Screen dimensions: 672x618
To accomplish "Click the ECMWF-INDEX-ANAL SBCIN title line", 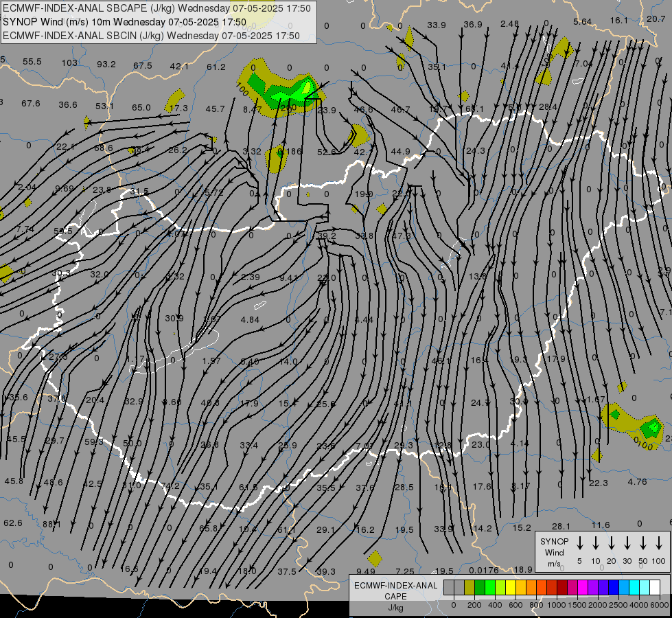I will (x=151, y=36).
